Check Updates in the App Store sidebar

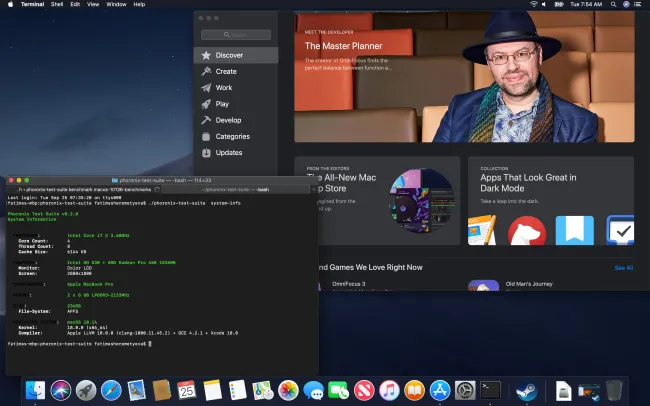tap(235, 153)
